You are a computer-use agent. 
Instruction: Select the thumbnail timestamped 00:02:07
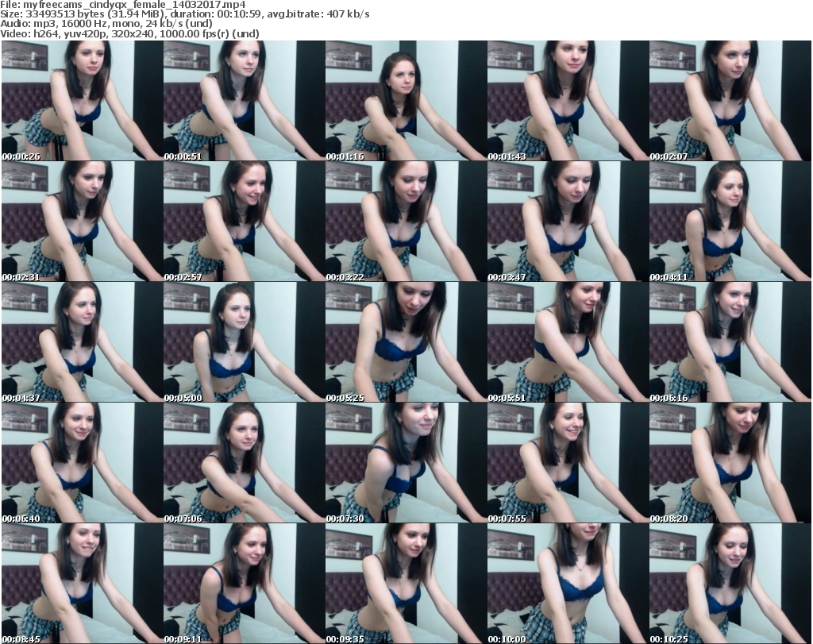(730, 101)
